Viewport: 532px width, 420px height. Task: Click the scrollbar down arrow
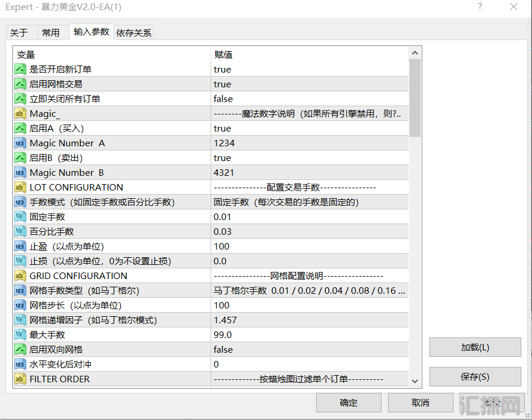(415, 381)
